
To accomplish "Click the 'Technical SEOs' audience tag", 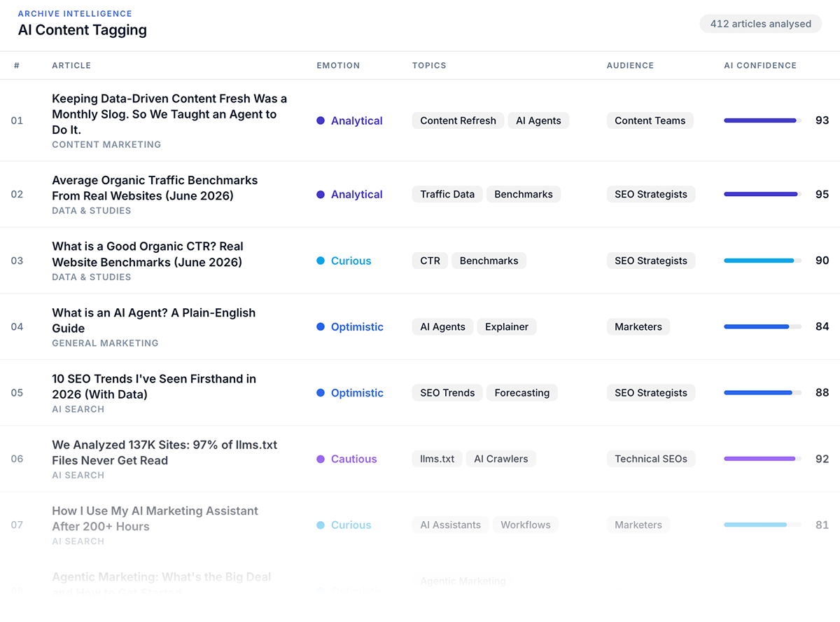I will 651,459.
